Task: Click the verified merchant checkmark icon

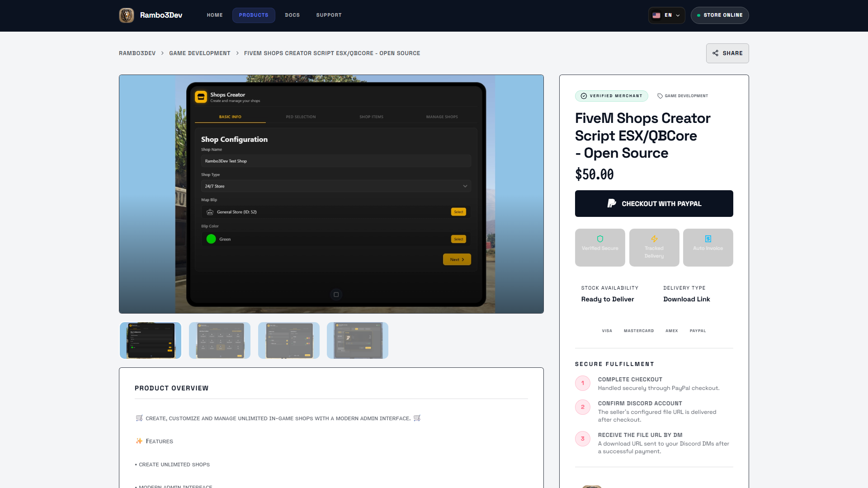Action: 584,96
